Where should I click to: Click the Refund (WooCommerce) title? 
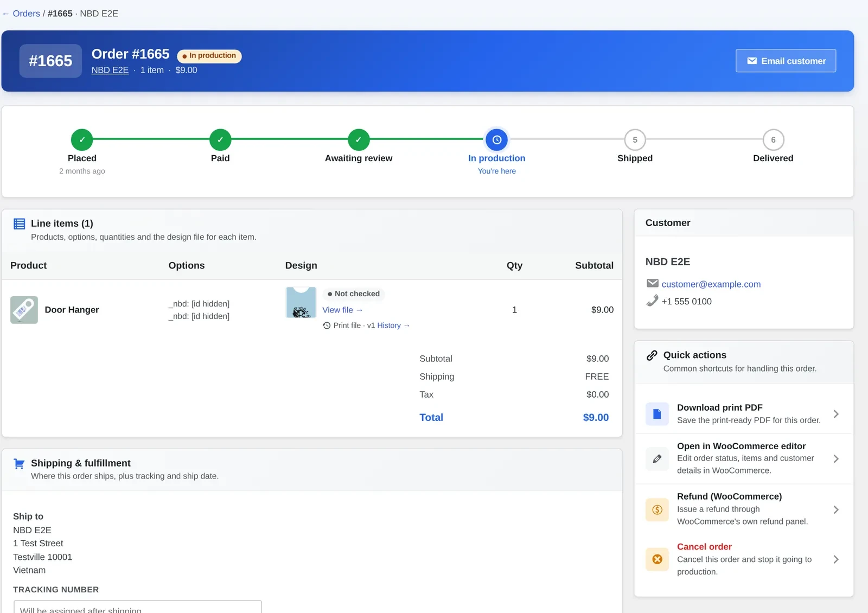pyautogui.click(x=729, y=496)
